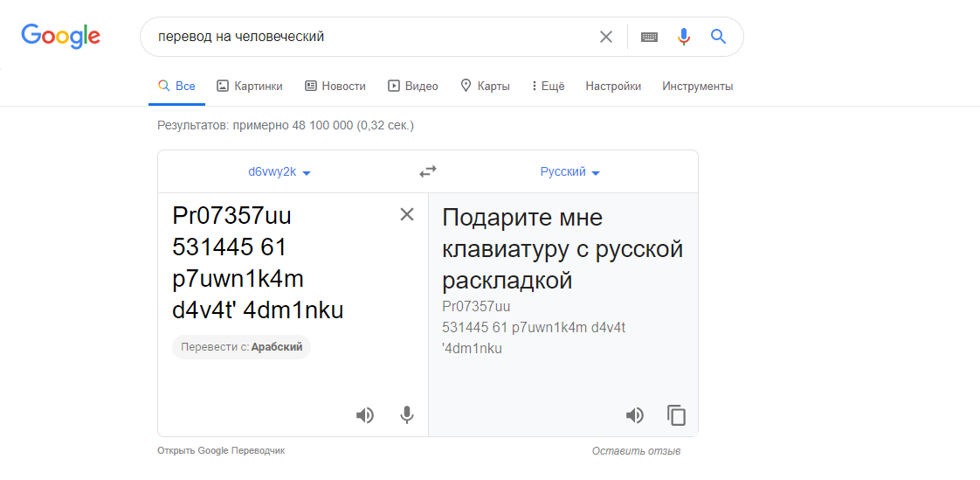Listen to source text speaker icon
Screen dimensions: 980x480
click(x=364, y=415)
